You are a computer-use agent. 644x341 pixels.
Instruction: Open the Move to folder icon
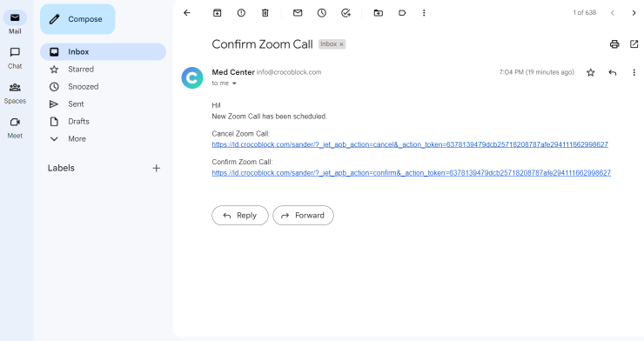pos(379,13)
